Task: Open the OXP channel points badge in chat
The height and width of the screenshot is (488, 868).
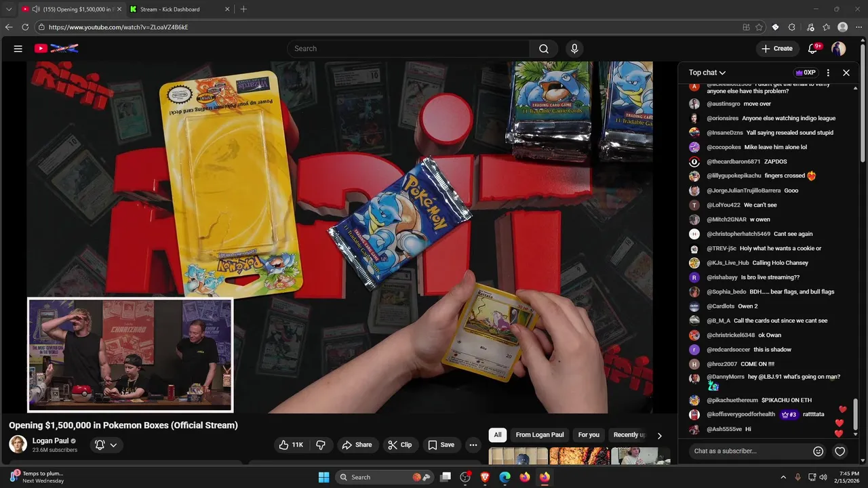Action: click(x=806, y=73)
